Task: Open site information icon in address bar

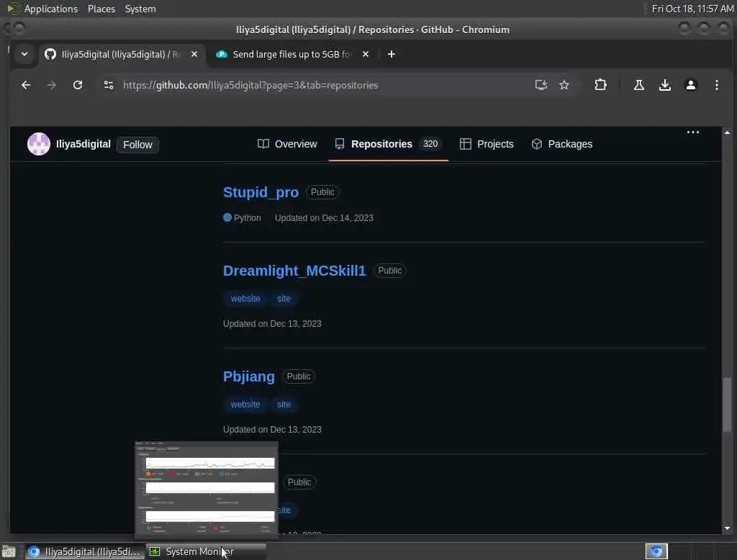Action: point(109,85)
